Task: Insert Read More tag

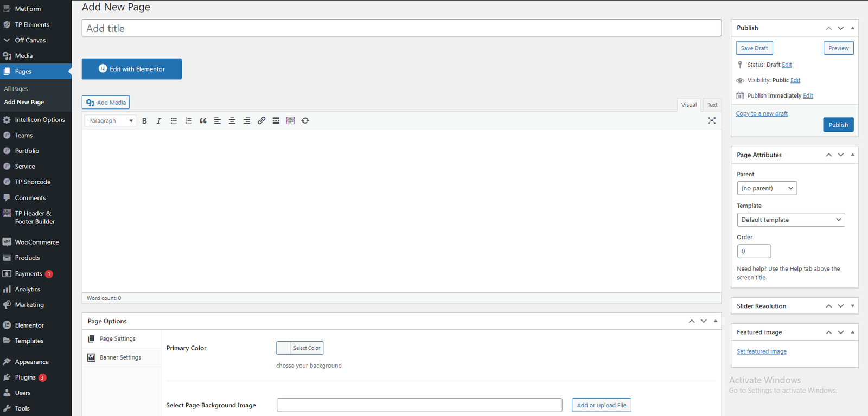Action: [x=276, y=121]
